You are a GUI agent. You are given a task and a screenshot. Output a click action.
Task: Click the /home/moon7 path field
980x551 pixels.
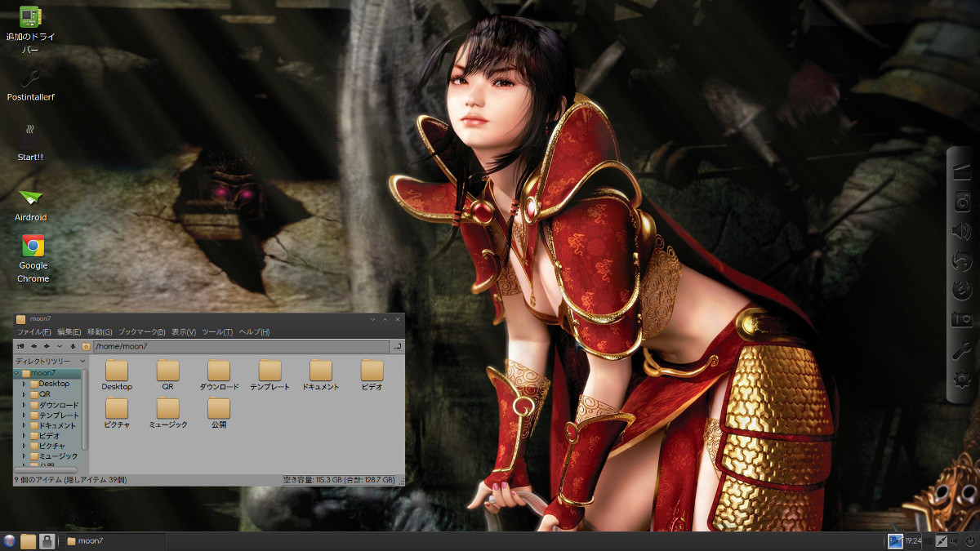[241, 347]
